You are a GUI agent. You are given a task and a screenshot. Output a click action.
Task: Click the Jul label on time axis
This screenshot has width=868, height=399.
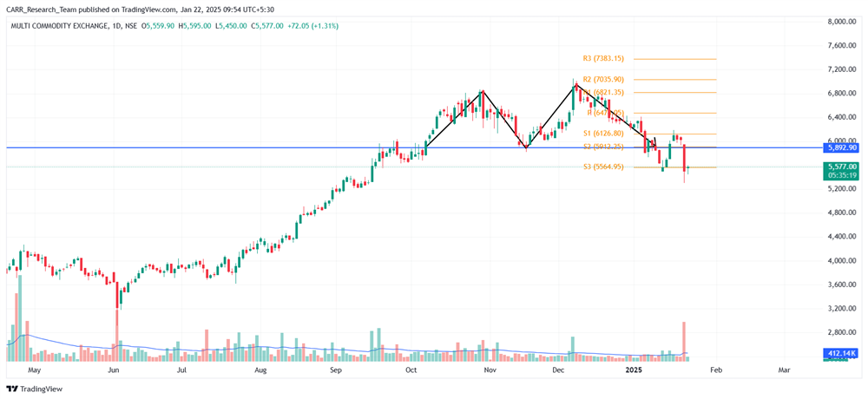coord(181,370)
